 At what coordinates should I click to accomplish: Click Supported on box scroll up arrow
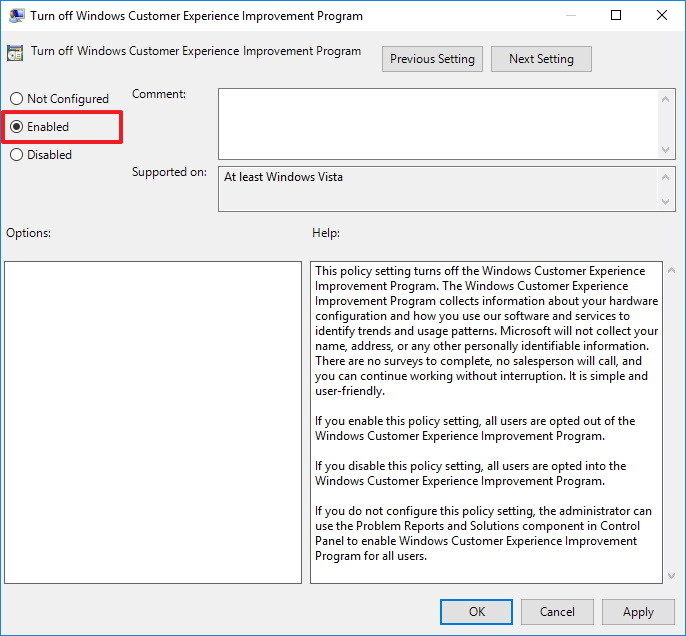[665, 177]
